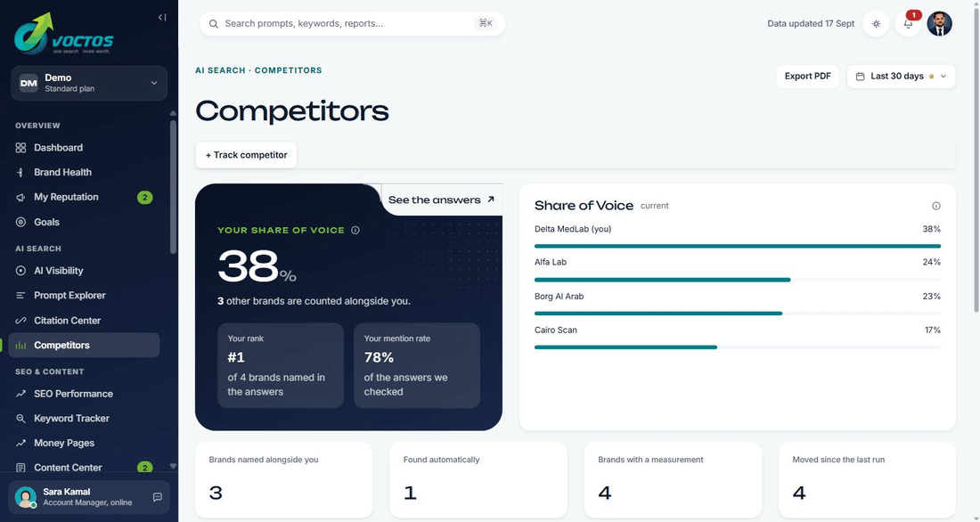Click the calendar icon in date selector
Image resolution: width=980 pixels, height=522 pixels.
point(860,77)
